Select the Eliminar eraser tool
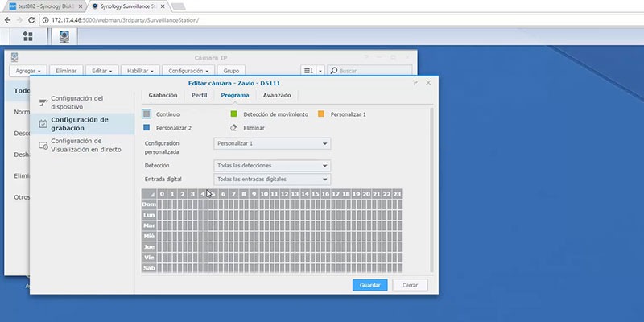This screenshot has height=322, width=644. tap(233, 128)
